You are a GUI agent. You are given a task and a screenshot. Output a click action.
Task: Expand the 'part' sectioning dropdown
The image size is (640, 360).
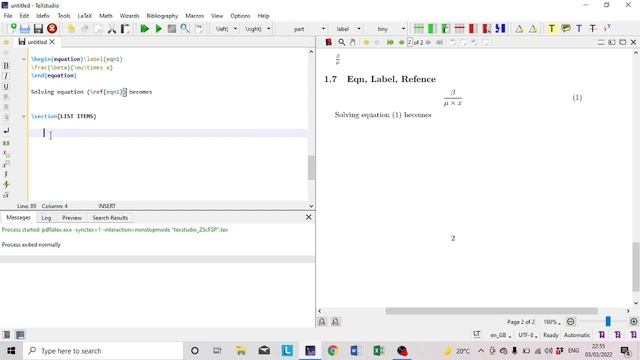click(323, 29)
